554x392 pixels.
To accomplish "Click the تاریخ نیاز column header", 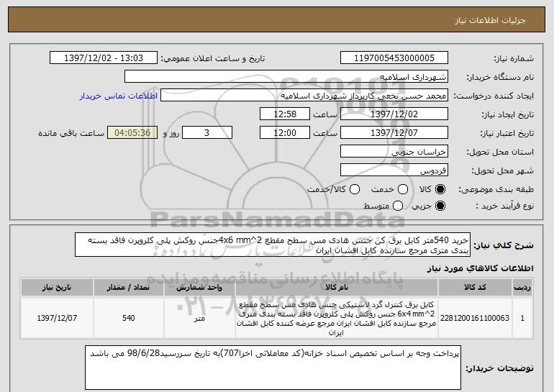I will tap(57, 288).
